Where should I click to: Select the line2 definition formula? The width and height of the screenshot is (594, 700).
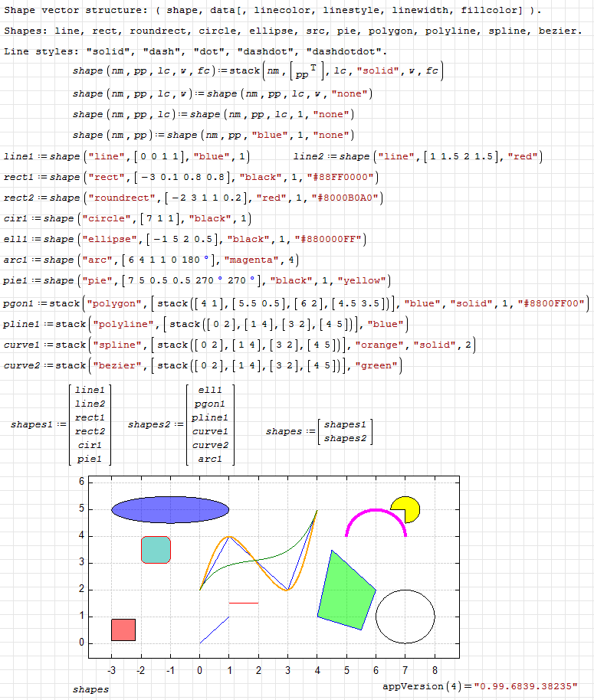418,156
